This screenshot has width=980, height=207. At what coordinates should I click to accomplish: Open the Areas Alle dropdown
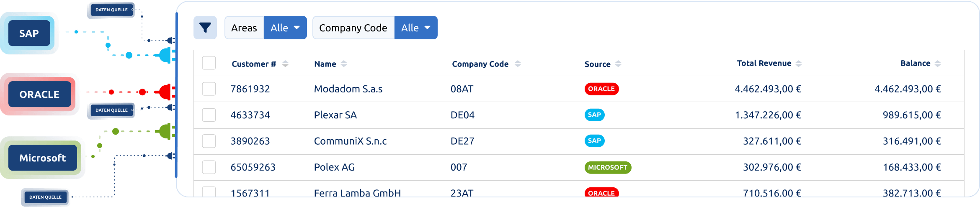coord(285,28)
